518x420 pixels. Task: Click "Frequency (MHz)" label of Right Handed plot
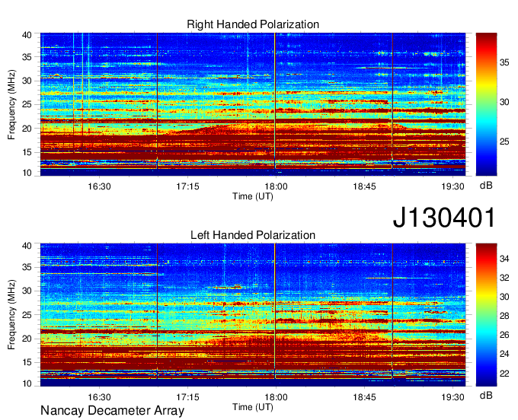click(x=12, y=104)
